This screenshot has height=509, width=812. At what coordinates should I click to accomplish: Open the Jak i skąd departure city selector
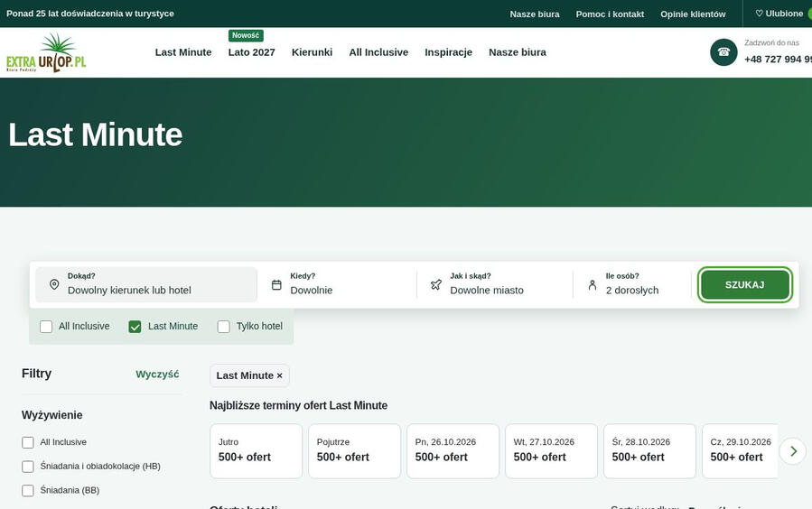497,284
